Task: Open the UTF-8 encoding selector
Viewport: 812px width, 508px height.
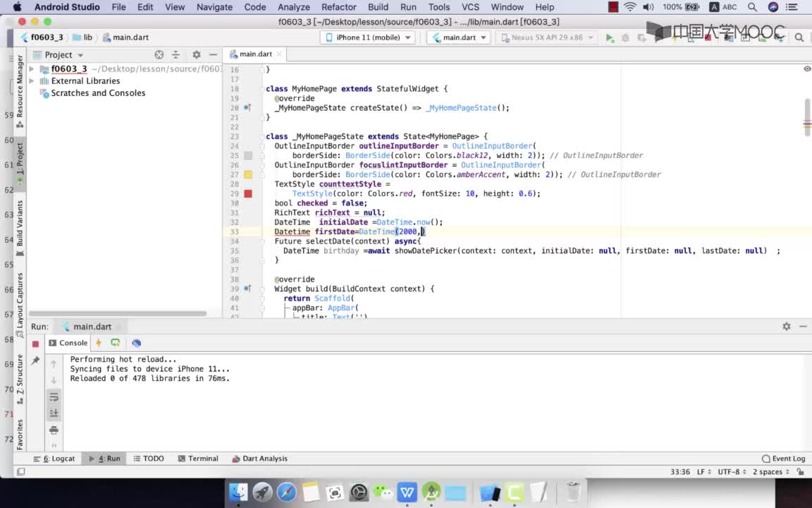Action: pyautogui.click(x=732, y=472)
